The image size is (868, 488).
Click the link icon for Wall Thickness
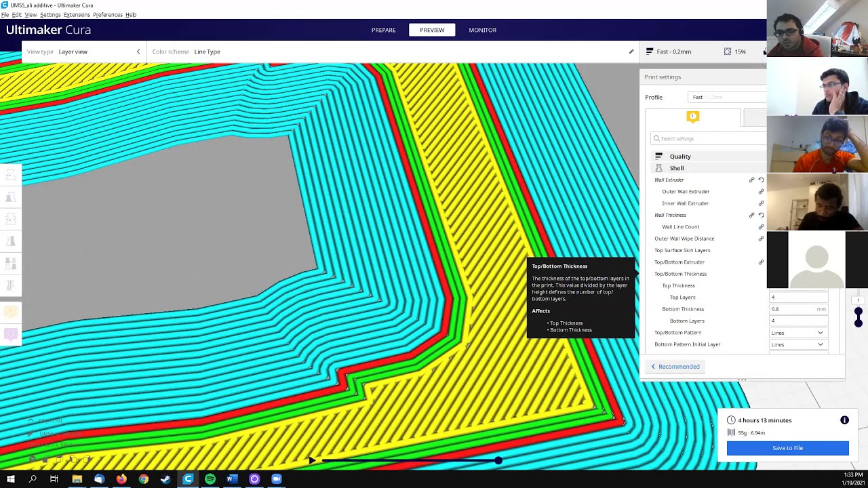point(751,215)
